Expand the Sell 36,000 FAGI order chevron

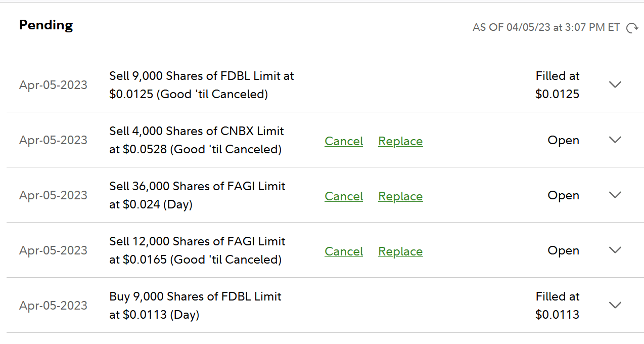pyautogui.click(x=615, y=195)
